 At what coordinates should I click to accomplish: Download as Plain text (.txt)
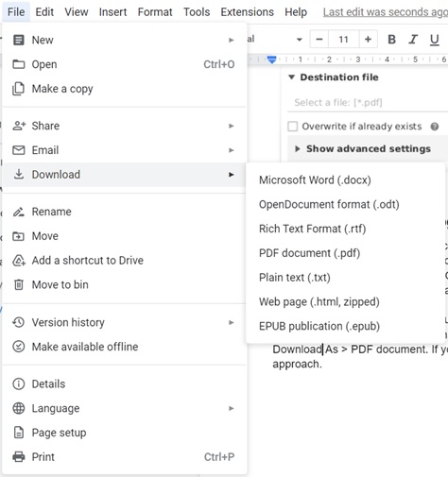point(346,278)
